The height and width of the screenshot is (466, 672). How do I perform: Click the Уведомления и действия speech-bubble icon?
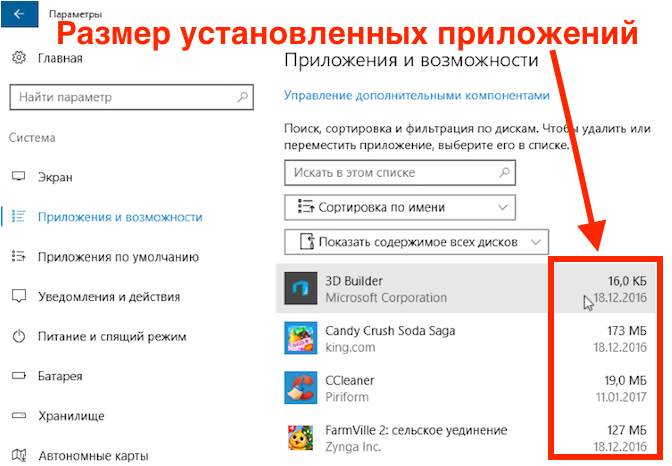click(19, 296)
